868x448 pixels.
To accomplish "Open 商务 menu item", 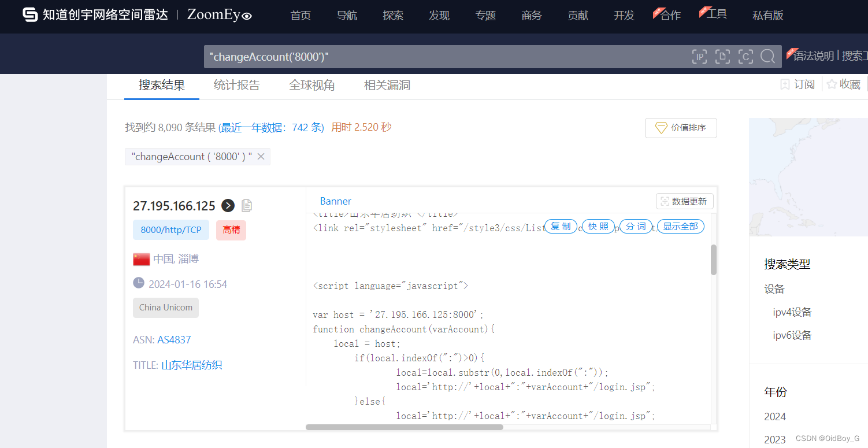I will click(x=532, y=16).
